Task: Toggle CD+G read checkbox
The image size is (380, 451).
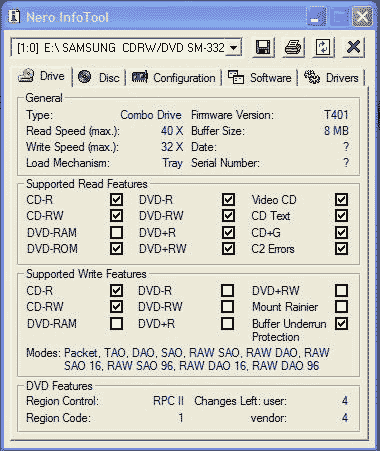Action: point(342,232)
